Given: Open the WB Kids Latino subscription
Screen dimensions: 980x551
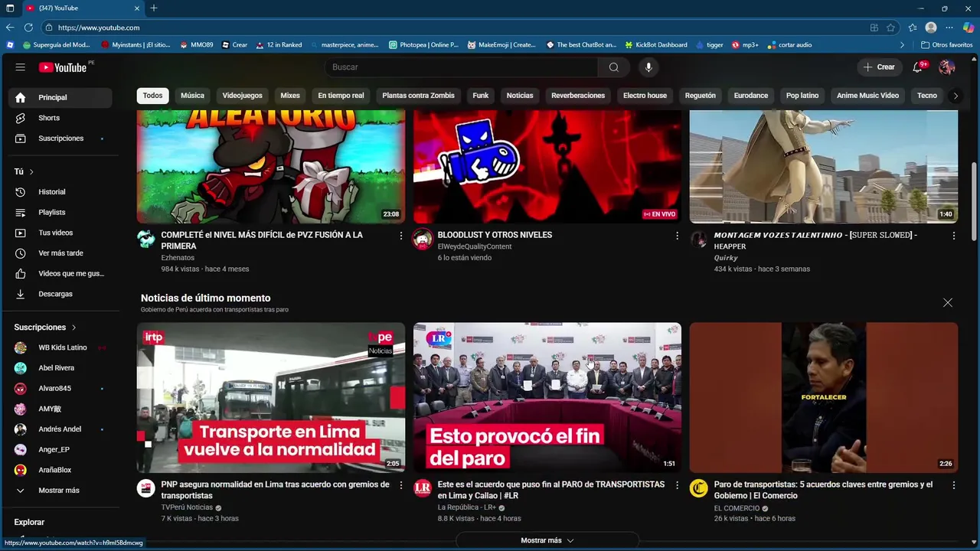Looking at the screenshot, I should (60, 347).
